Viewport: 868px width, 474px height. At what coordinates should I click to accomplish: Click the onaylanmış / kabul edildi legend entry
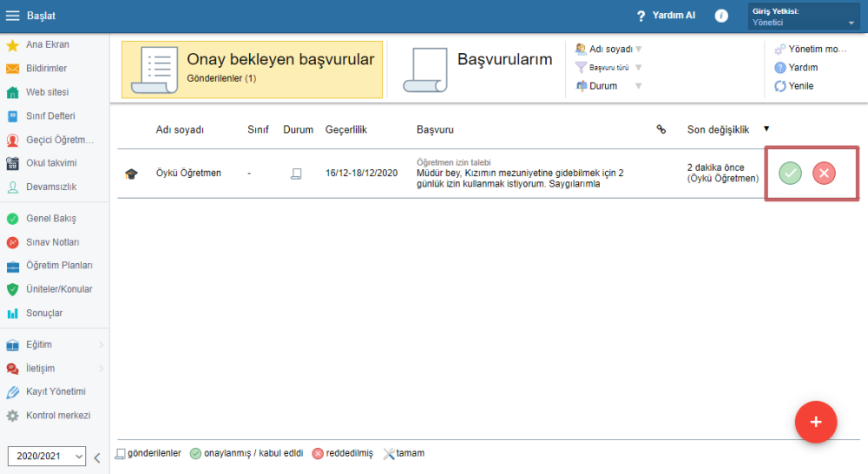247,453
